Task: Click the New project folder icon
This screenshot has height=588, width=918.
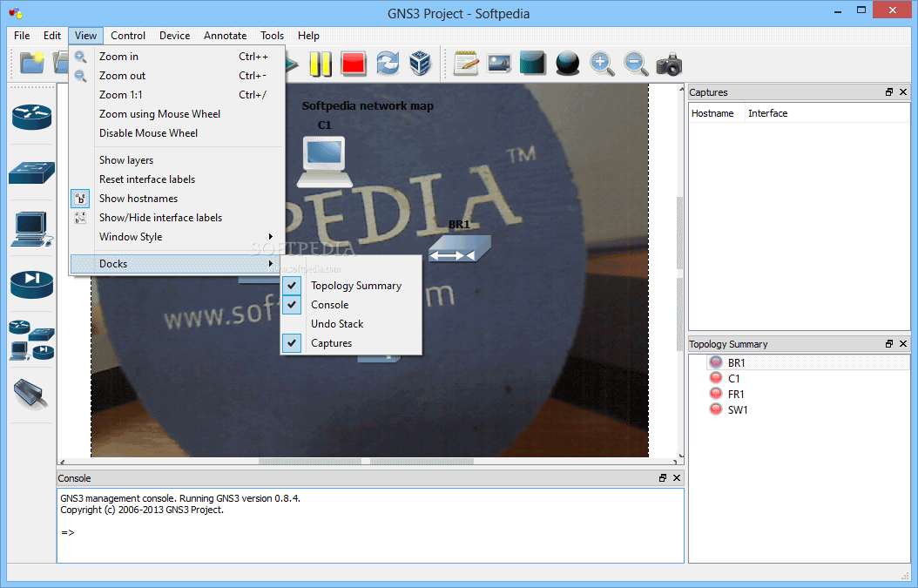Action: click(x=31, y=63)
